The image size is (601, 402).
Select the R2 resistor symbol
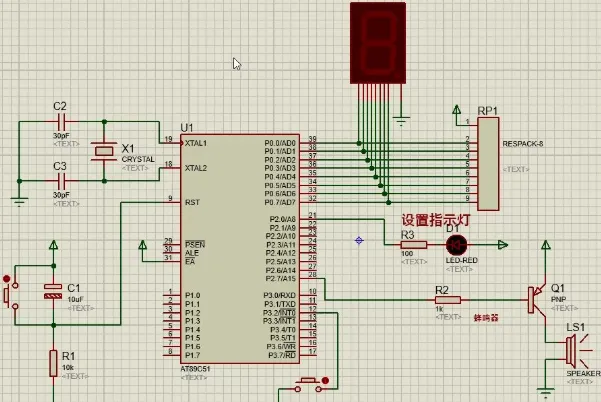[x=448, y=300]
